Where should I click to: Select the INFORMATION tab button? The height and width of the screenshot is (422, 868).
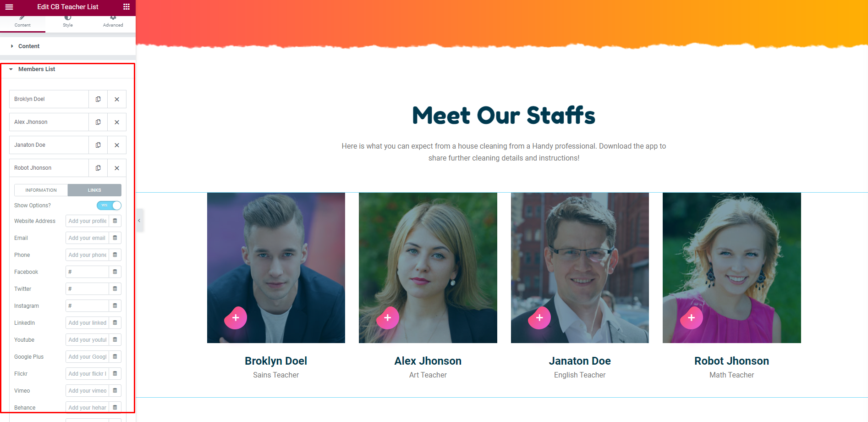coord(41,190)
